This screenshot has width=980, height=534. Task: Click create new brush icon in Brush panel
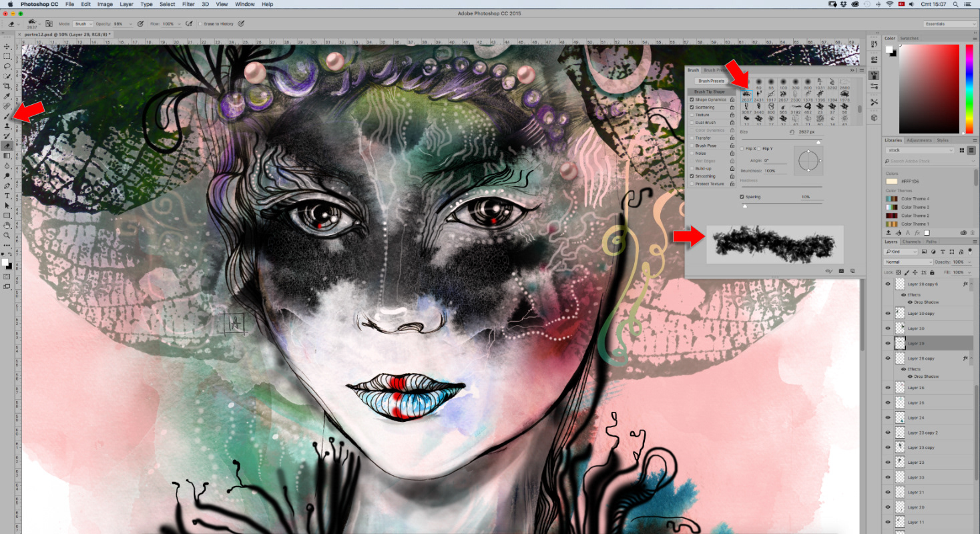tap(852, 270)
